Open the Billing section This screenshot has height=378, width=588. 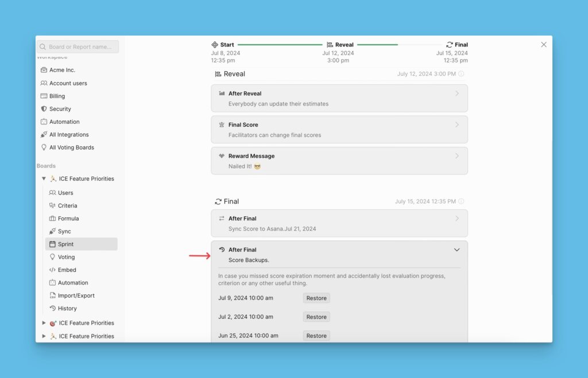(44, 96)
